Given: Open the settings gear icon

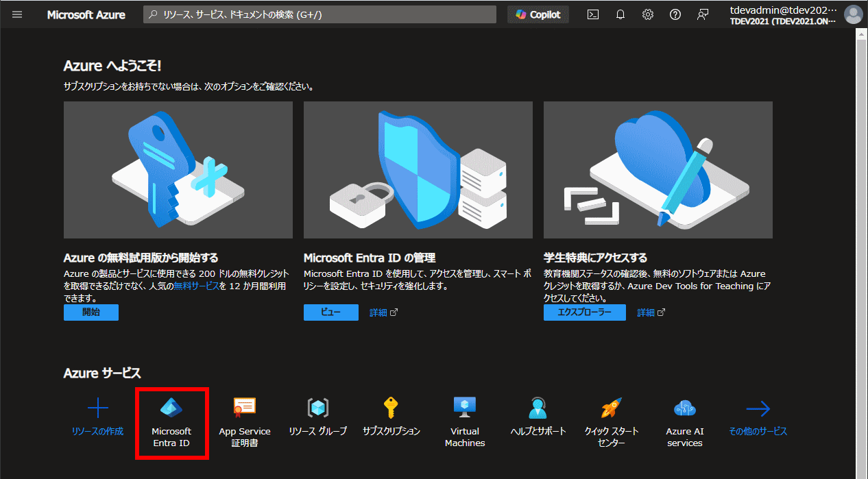Looking at the screenshot, I should pyautogui.click(x=648, y=14).
